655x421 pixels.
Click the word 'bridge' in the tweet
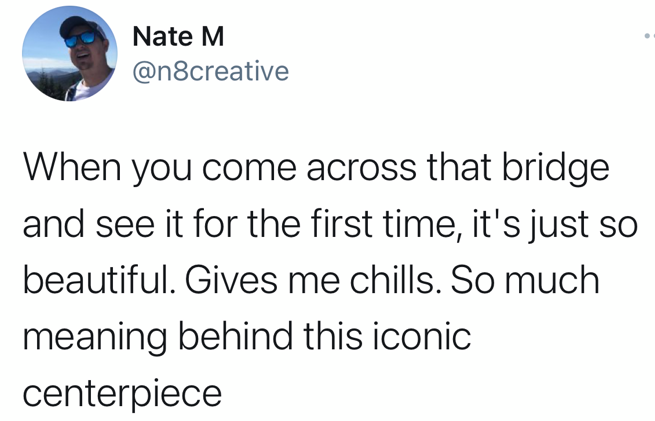pyautogui.click(x=555, y=168)
